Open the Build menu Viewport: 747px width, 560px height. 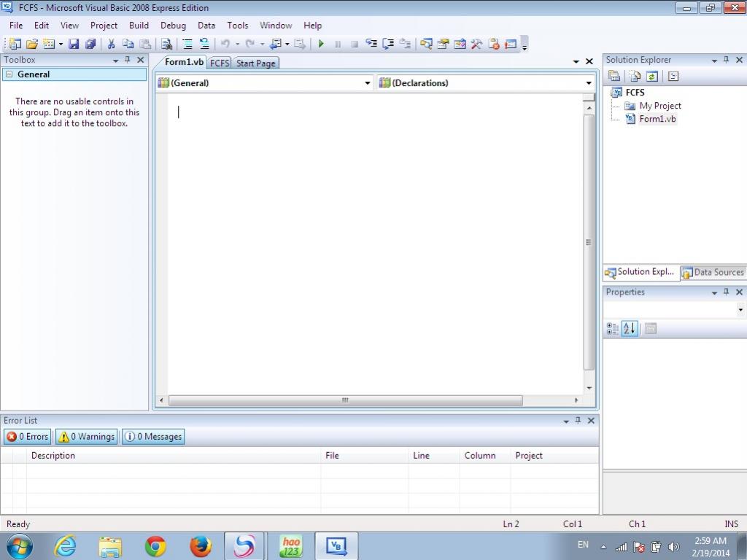pyautogui.click(x=139, y=26)
